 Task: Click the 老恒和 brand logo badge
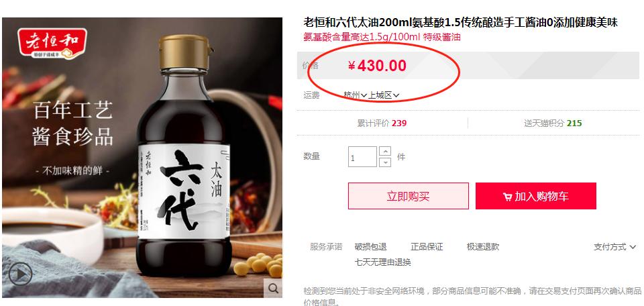click(52, 44)
